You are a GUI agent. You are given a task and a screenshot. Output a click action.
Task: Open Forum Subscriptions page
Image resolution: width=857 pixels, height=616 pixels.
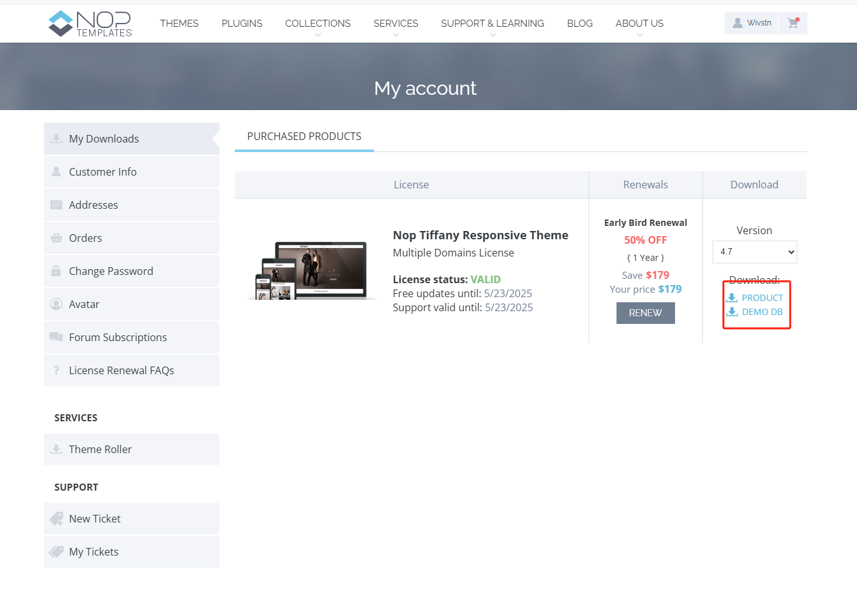click(x=132, y=337)
